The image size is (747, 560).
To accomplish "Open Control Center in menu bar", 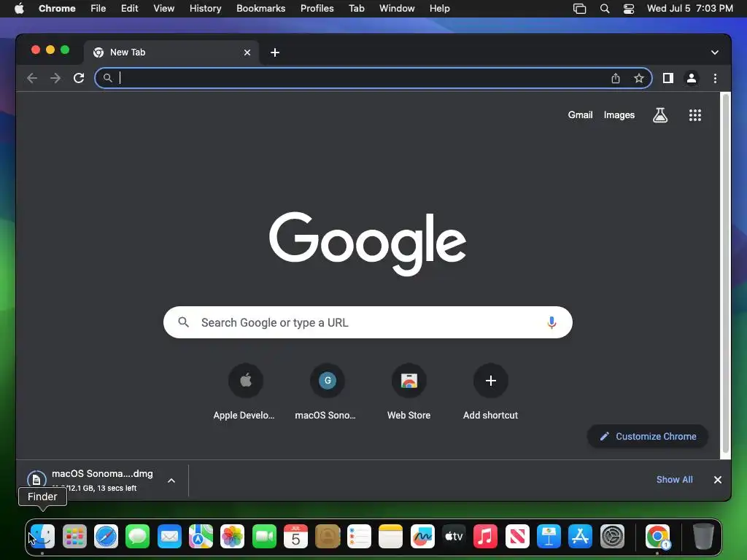I will tap(628, 9).
